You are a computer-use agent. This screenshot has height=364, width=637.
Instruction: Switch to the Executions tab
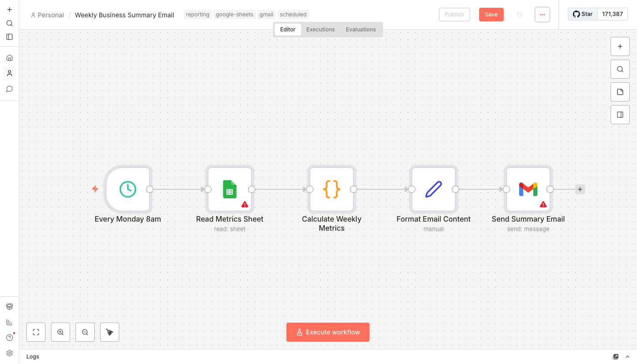(x=320, y=30)
